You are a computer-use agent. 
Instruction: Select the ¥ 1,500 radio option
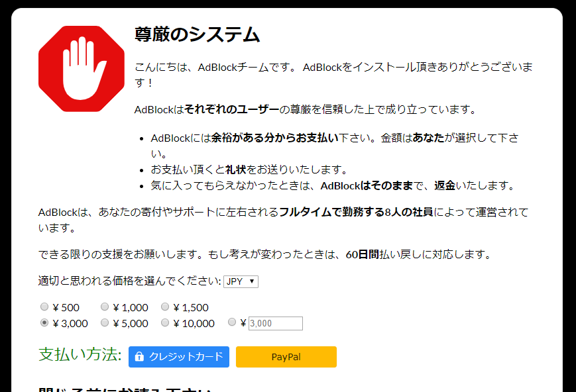tap(165, 307)
